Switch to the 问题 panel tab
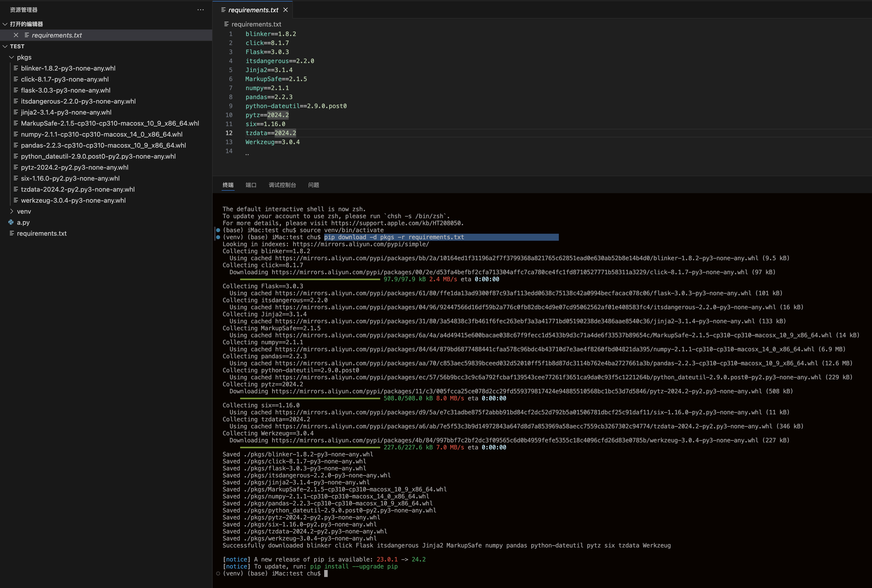Viewport: 872px width, 588px height. (x=313, y=185)
